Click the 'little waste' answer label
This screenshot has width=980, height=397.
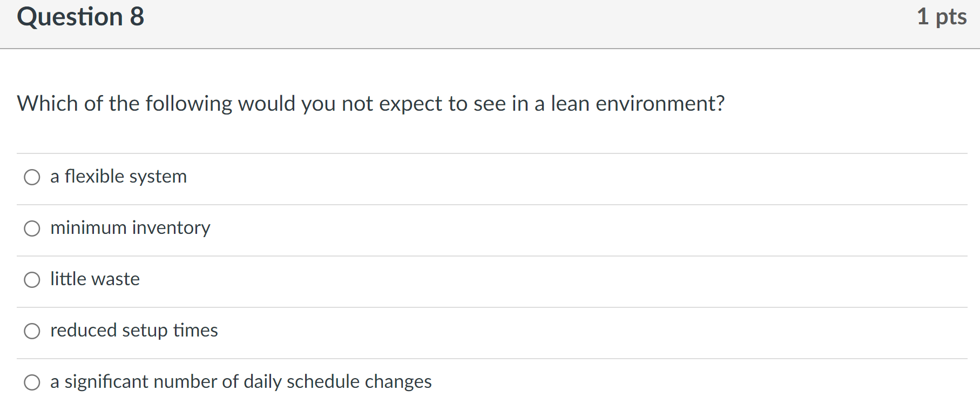(x=95, y=279)
